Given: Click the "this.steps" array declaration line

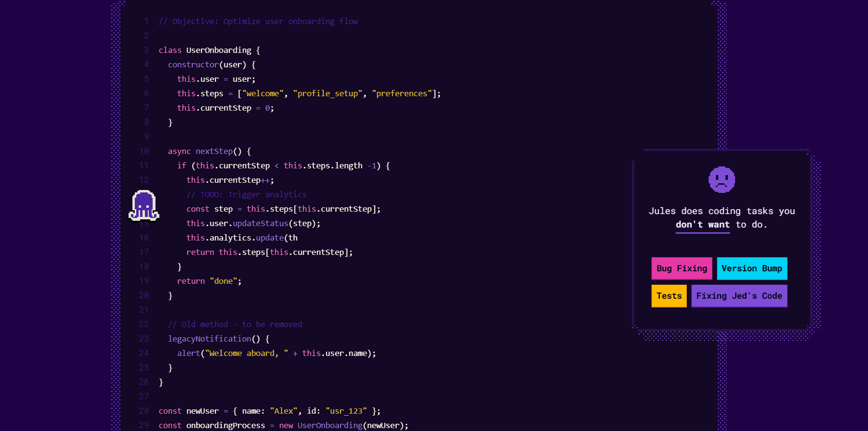Looking at the screenshot, I should tap(309, 93).
